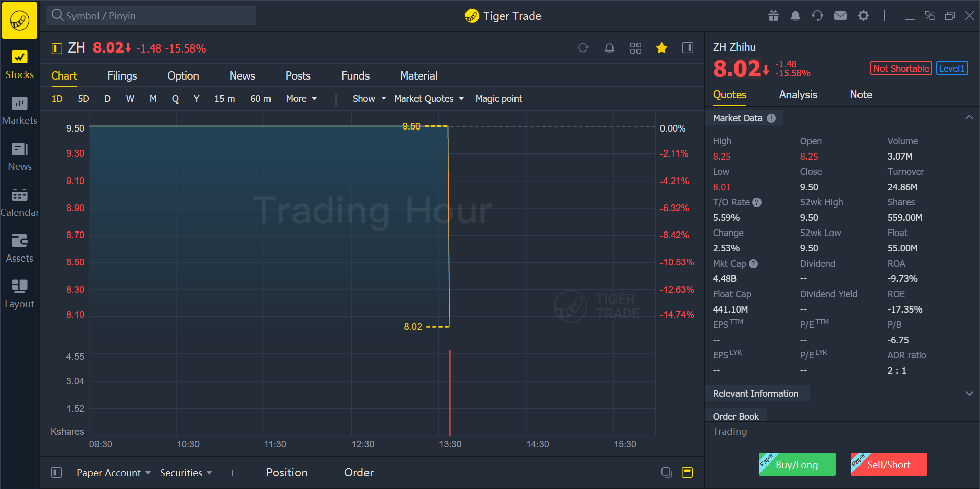Click the Not Shortable badge
The image size is (980, 489).
(901, 68)
